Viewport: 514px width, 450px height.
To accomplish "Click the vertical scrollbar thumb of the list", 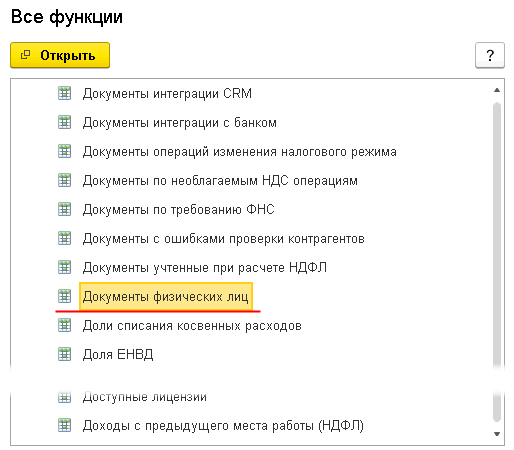I will tap(497, 262).
